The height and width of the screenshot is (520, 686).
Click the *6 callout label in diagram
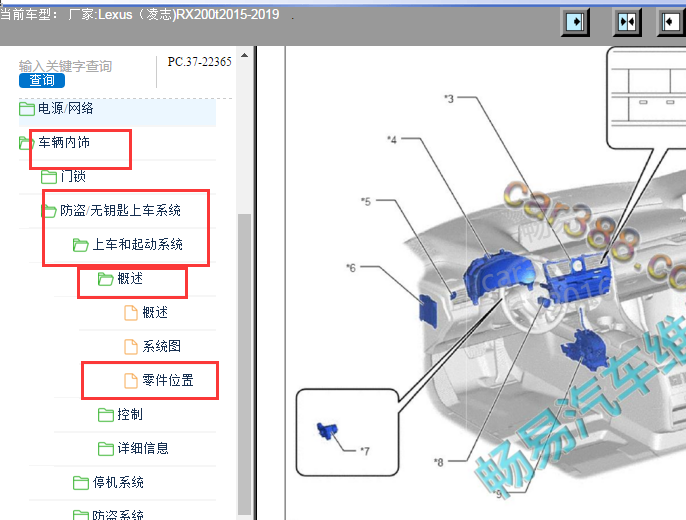(x=351, y=268)
